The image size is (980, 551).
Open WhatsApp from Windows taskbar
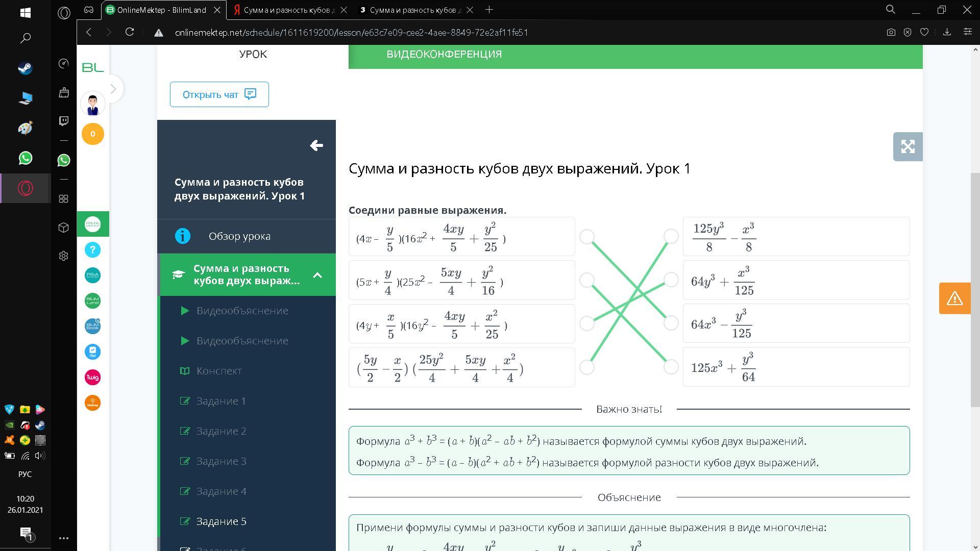pyautogui.click(x=25, y=158)
